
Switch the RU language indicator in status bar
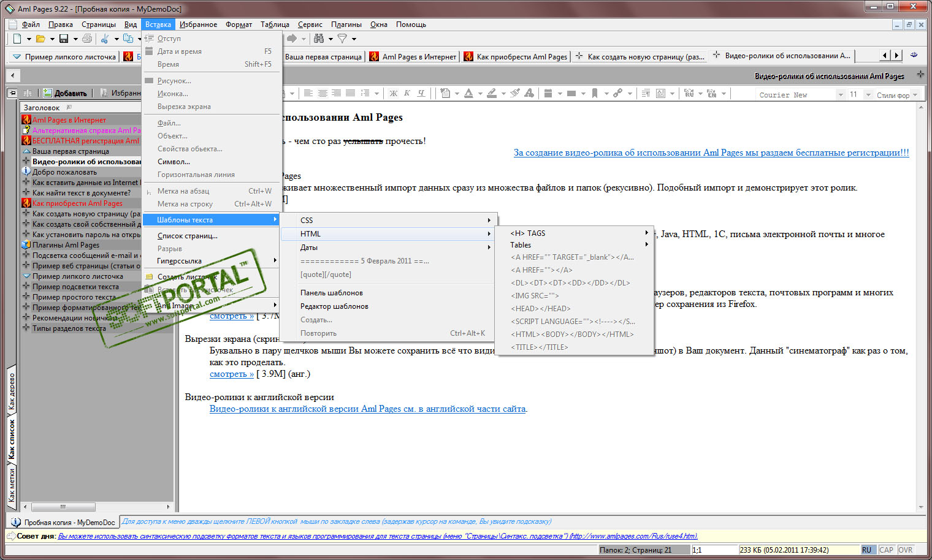[x=868, y=550]
